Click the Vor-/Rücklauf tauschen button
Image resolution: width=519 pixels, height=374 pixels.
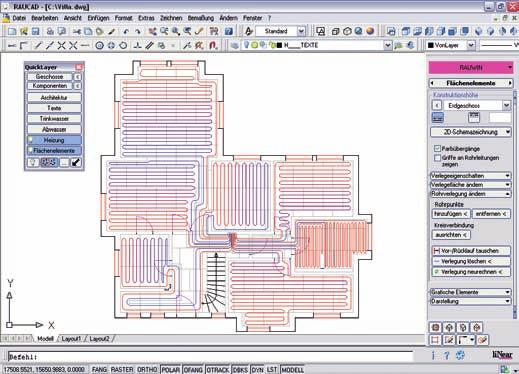click(x=470, y=251)
